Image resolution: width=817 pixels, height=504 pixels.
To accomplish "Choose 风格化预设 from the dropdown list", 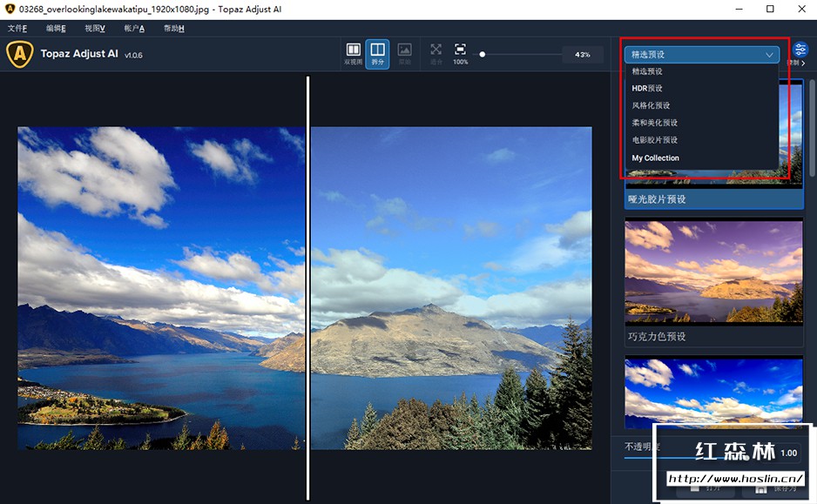I will click(702, 105).
